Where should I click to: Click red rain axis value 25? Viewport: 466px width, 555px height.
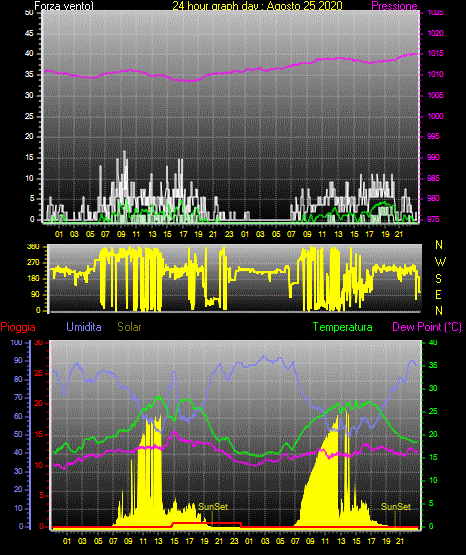(x=38, y=373)
